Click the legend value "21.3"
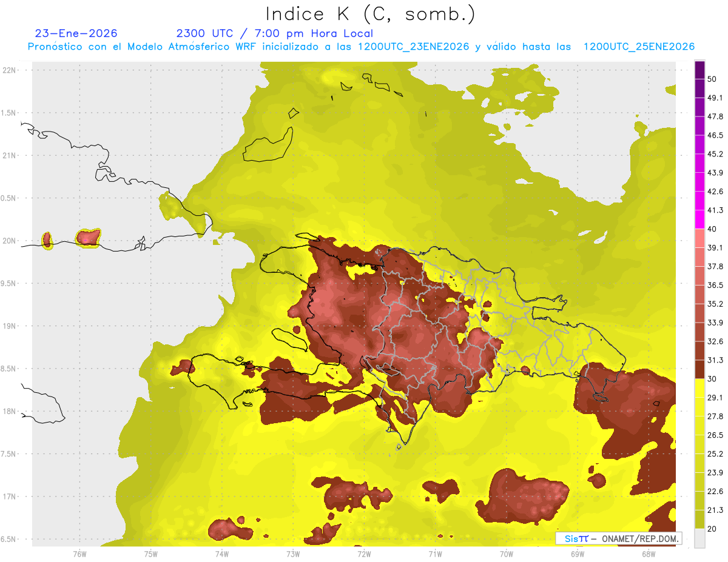The image size is (728, 562). coord(715,510)
